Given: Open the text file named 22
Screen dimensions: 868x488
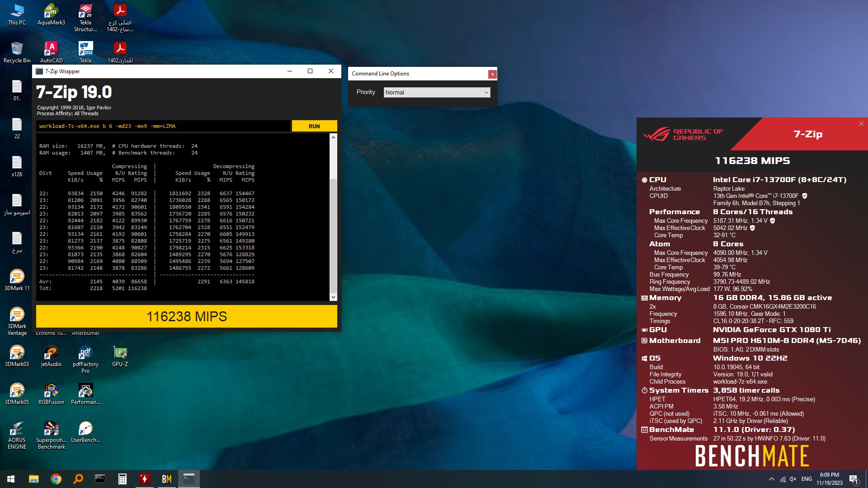Looking at the screenshot, I should 17,128.
